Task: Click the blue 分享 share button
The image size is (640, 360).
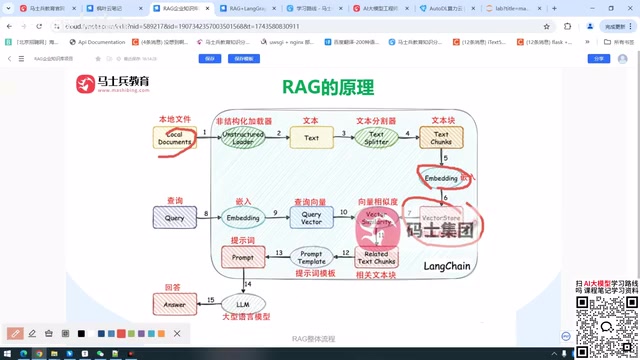Action: [599, 59]
